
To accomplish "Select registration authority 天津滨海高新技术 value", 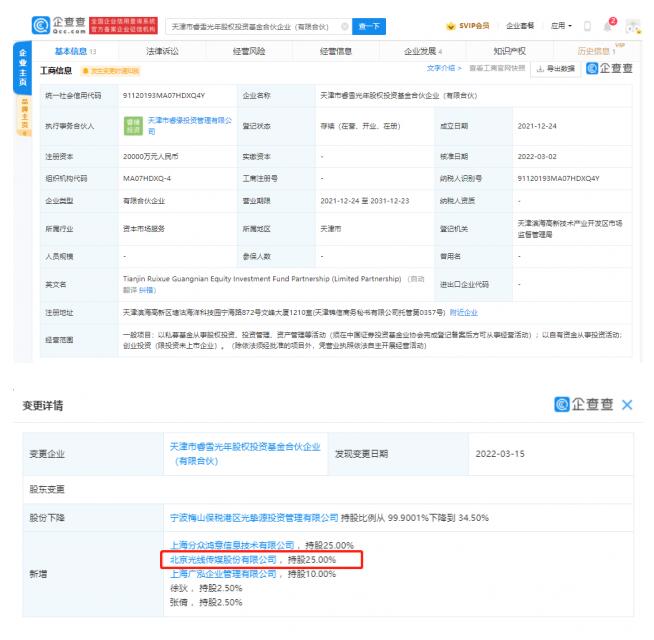I will click(570, 229).
